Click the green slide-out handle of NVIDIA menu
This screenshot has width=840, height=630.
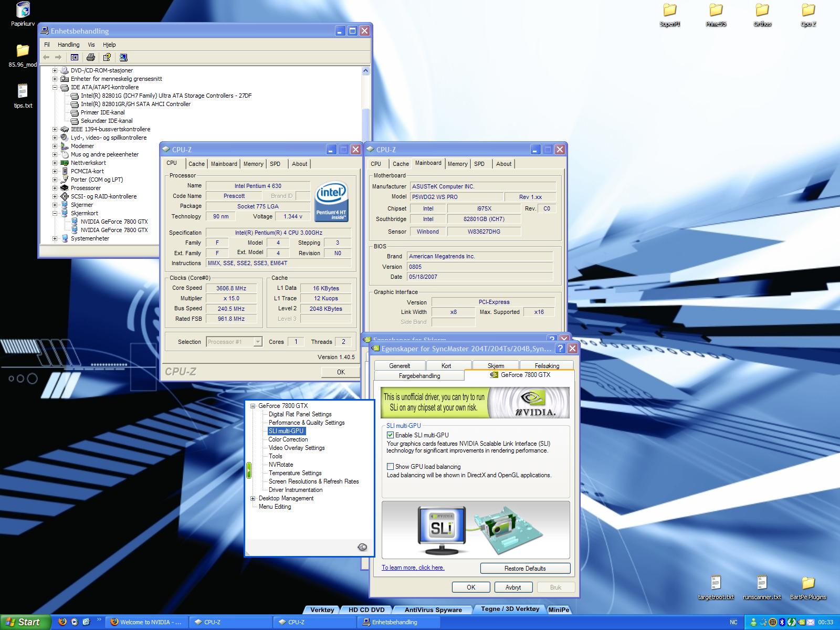pyautogui.click(x=249, y=470)
